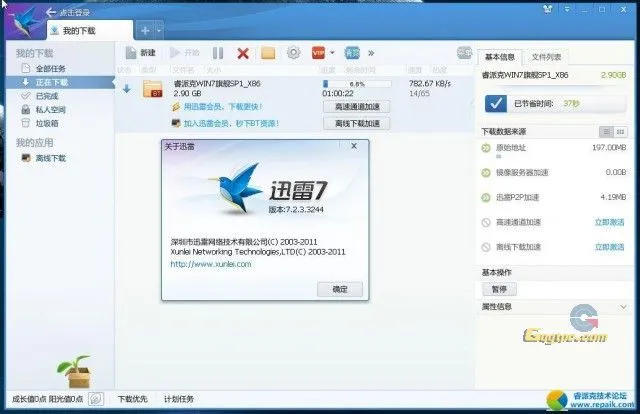The height and width of the screenshot is (414, 640).
Task: Click the disabled icon beside 离线下载加速 source
Action: click(486, 247)
